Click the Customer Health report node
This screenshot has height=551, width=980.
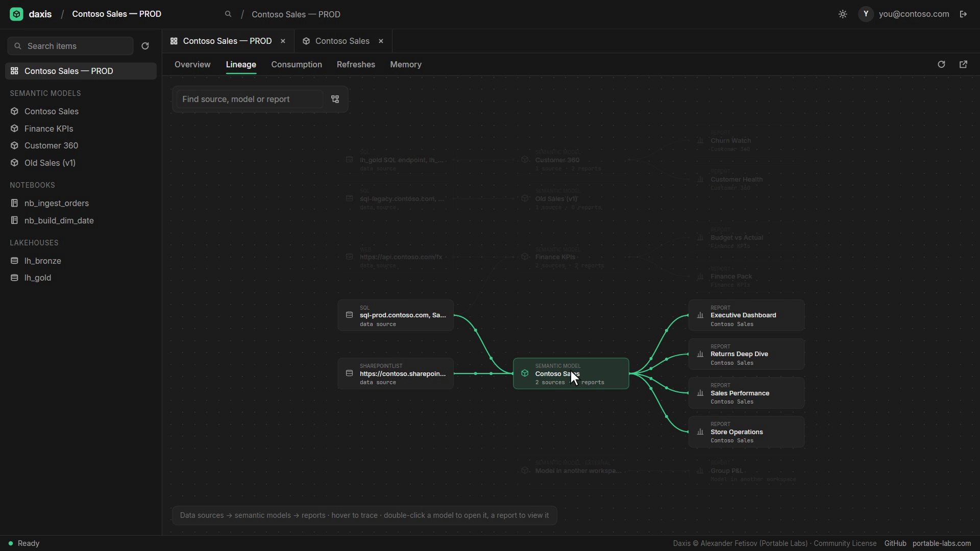pos(747,179)
